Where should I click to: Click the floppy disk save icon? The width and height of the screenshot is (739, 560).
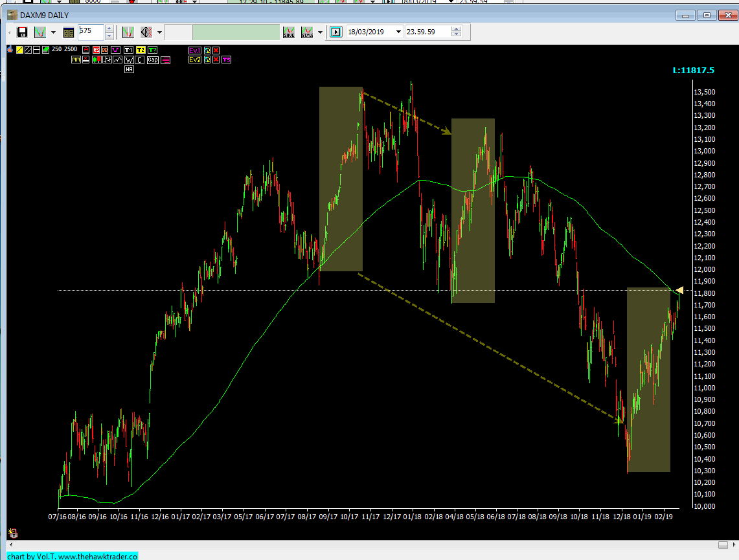[x=22, y=32]
